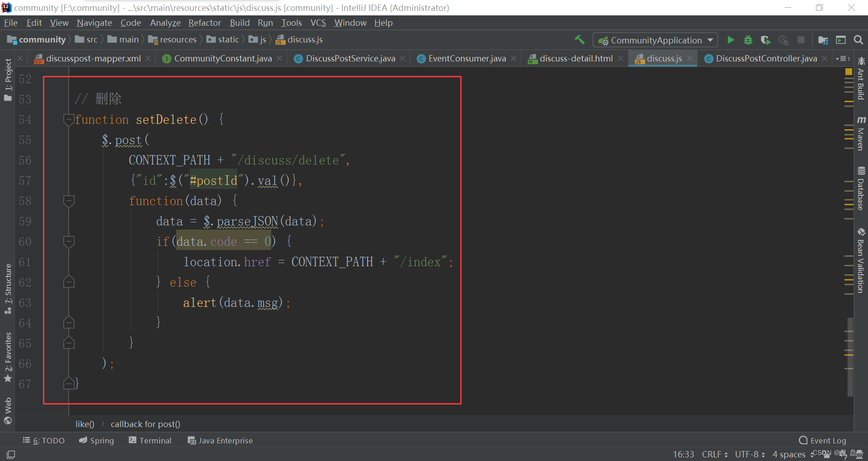Click the Build project hammer icon
This screenshot has width=868, height=461.
[x=580, y=40]
